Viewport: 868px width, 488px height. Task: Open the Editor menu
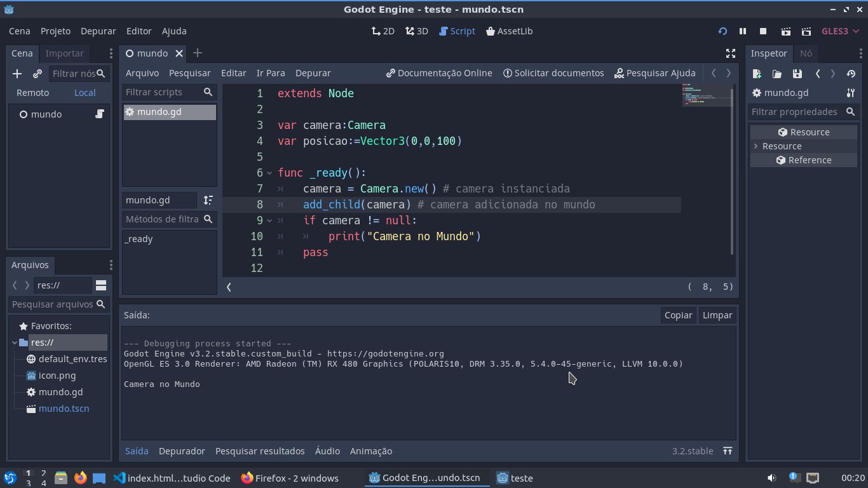[139, 30]
